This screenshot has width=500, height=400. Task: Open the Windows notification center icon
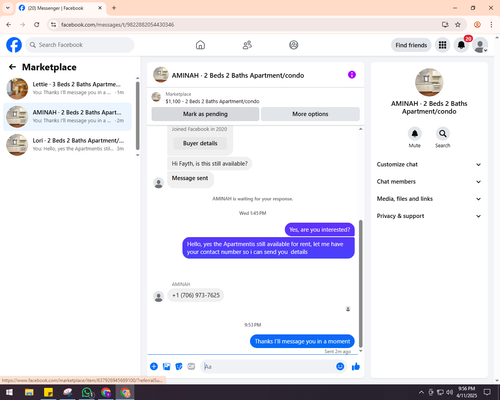[x=487, y=392]
